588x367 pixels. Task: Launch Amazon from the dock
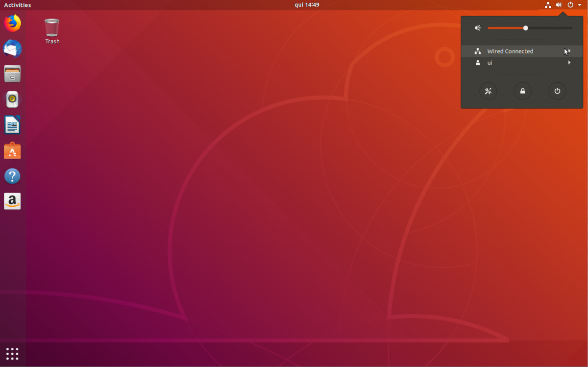pyautogui.click(x=12, y=201)
